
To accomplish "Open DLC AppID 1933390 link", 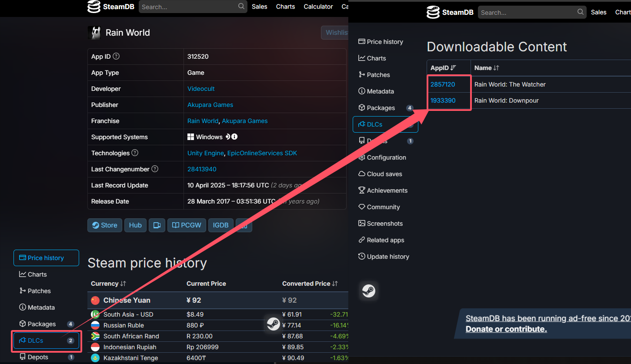I will tap(443, 100).
